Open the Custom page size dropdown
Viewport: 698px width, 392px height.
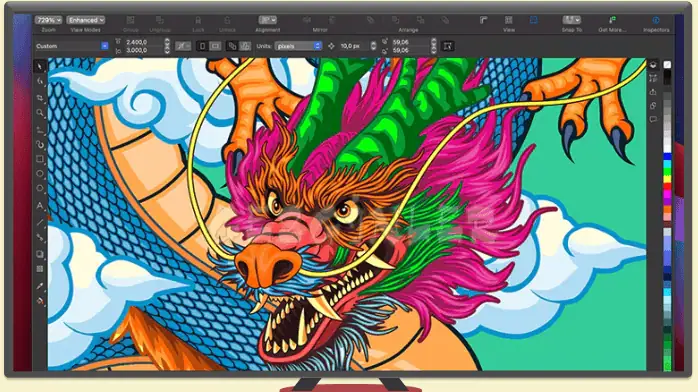tap(72, 46)
